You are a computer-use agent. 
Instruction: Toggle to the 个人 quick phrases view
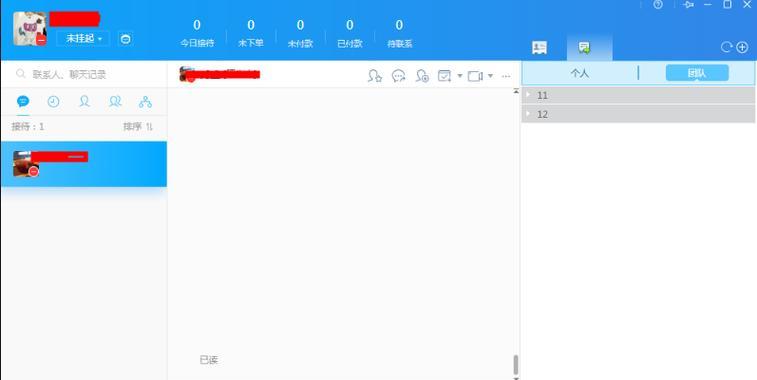[580, 73]
